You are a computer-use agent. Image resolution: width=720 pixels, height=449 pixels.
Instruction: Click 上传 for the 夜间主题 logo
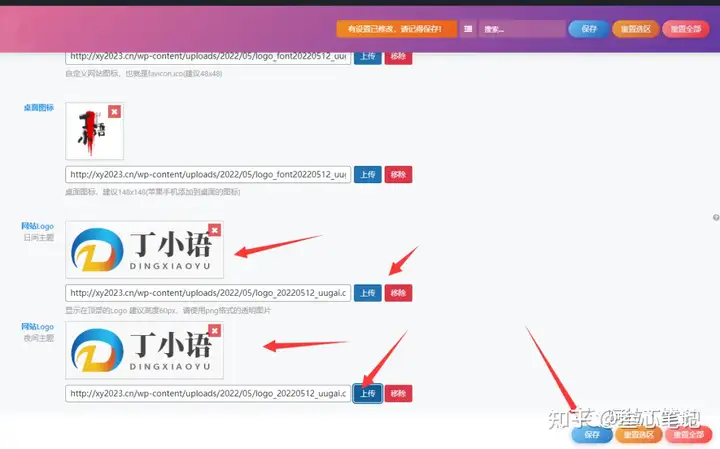click(367, 393)
